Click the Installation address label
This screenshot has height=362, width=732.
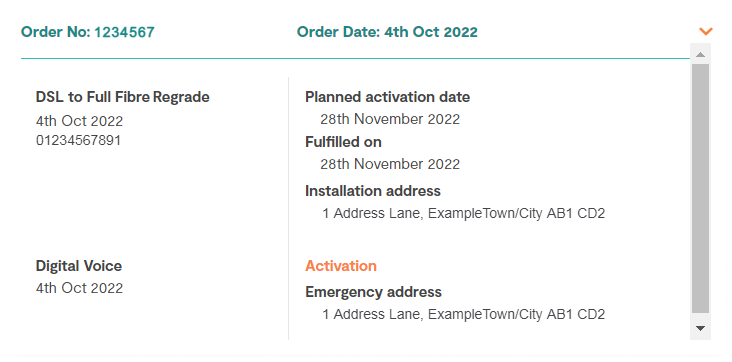tap(373, 191)
